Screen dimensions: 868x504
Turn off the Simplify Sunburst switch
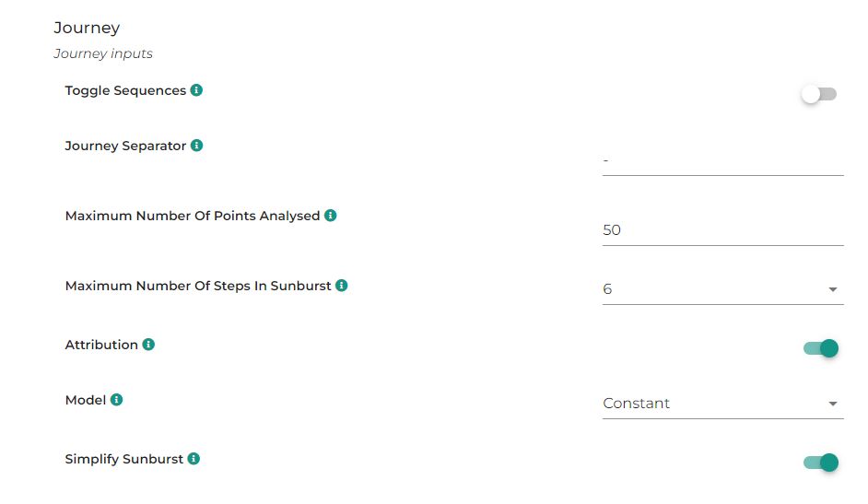(x=821, y=462)
